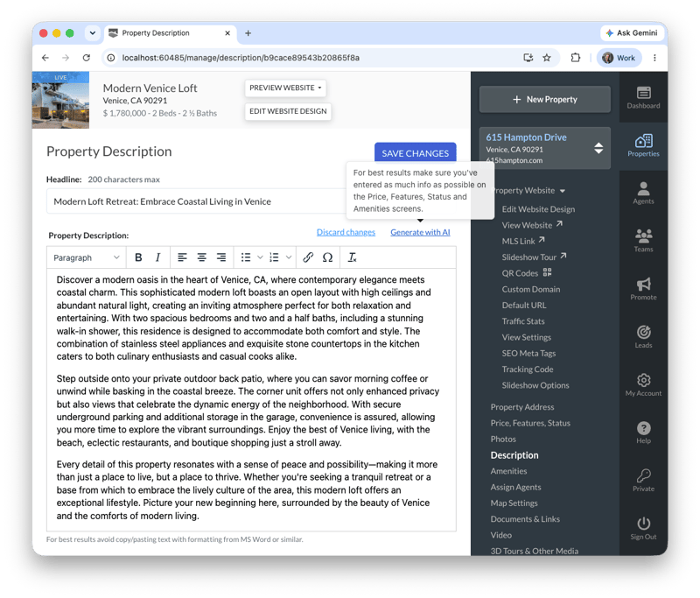This screenshot has height=598, width=700.
Task: Collapse Property Website menu section
Action: coord(528,191)
